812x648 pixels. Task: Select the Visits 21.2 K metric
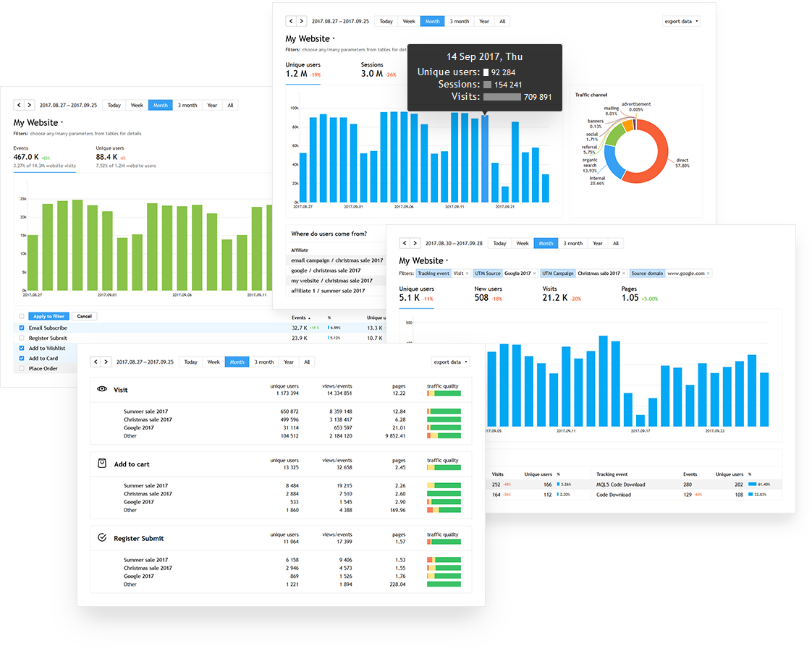(562, 294)
